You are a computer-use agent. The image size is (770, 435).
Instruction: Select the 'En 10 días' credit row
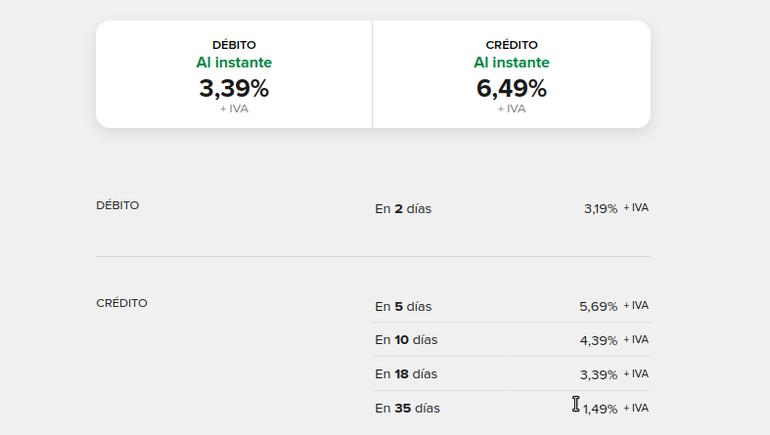coord(406,340)
